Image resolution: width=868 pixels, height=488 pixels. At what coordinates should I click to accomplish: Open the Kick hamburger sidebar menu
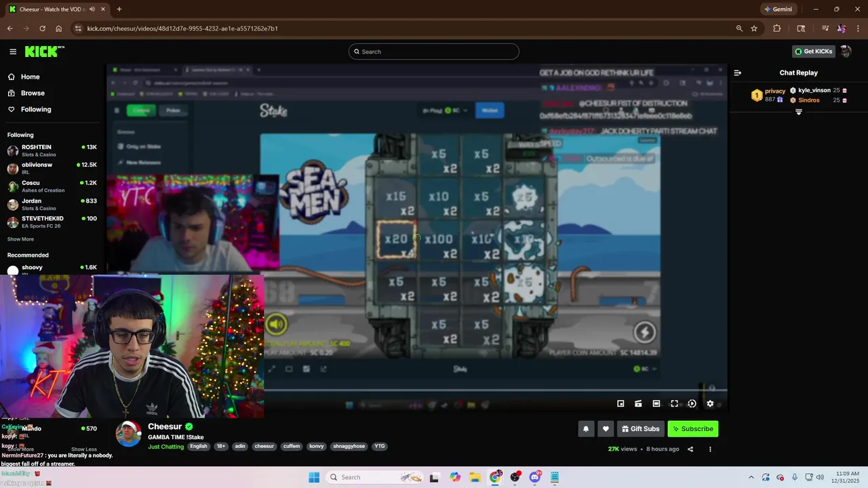(13, 52)
